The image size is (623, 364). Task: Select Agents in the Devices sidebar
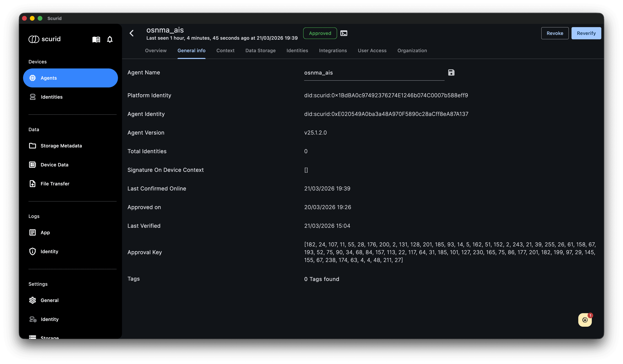coord(48,78)
